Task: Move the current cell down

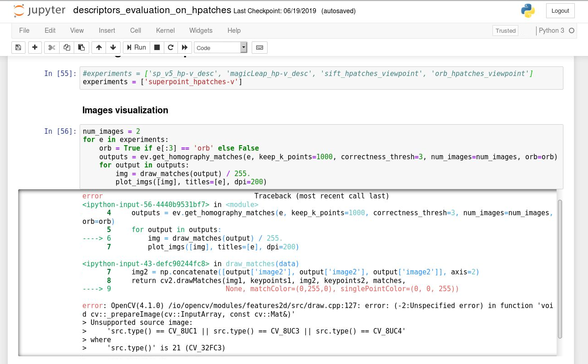Action: click(x=112, y=47)
